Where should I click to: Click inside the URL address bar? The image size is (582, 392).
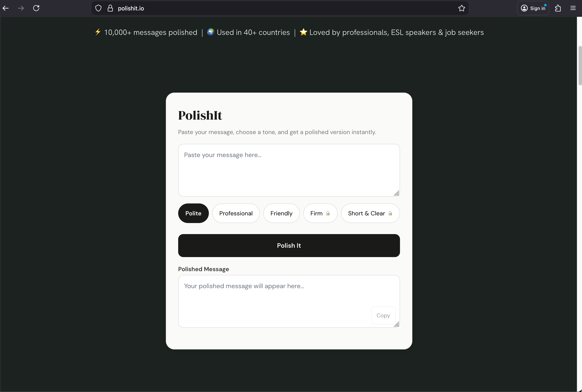click(225, 8)
